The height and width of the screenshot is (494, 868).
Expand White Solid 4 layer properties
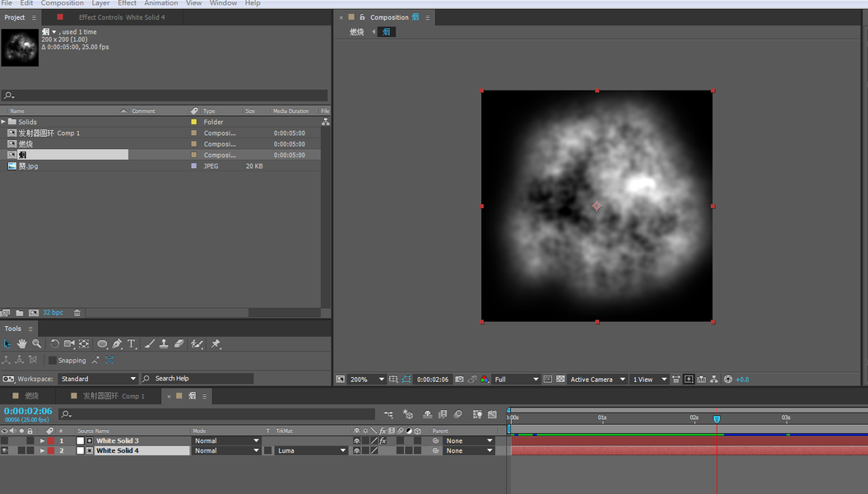click(42, 451)
